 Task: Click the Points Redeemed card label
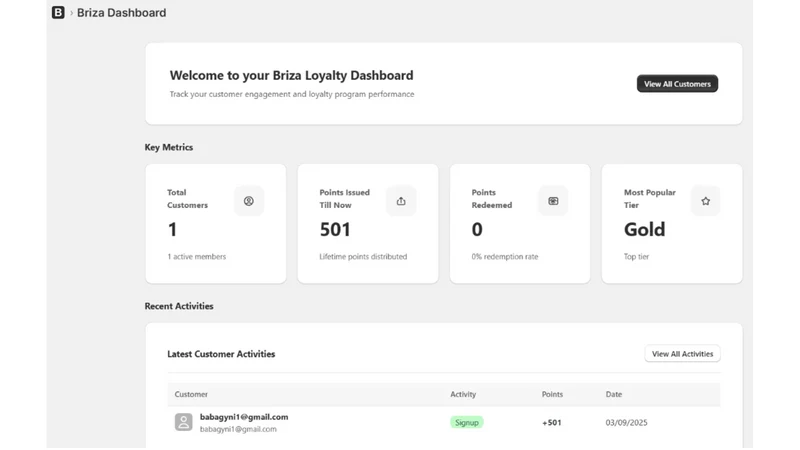click(x=492, y=198)
